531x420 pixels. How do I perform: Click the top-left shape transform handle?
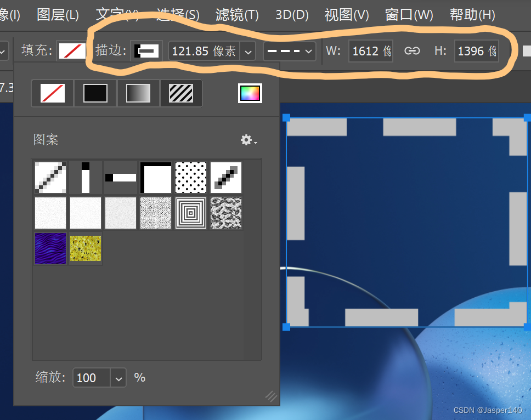tap(286, 118)
